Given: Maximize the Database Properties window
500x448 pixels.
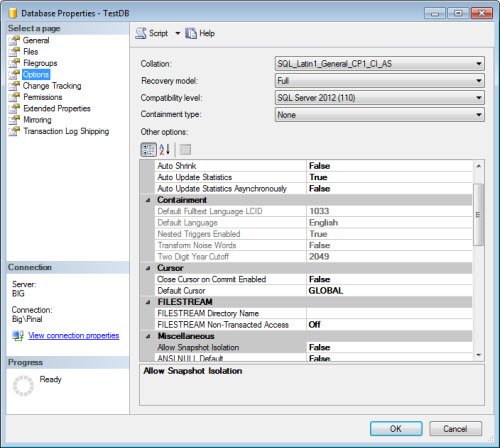Looking at the screenshot, I should click(x=458, y=13).
